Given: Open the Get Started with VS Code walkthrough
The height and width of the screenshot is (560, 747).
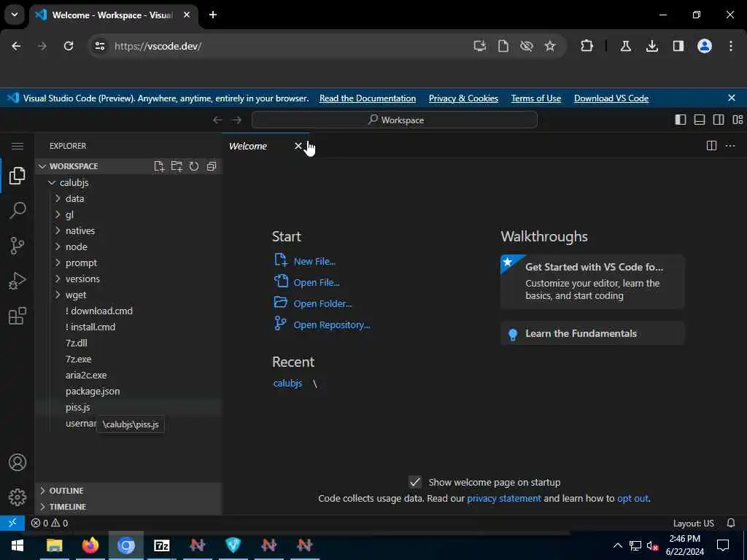Looking at the screenshot, I should [x=592, y=281].
